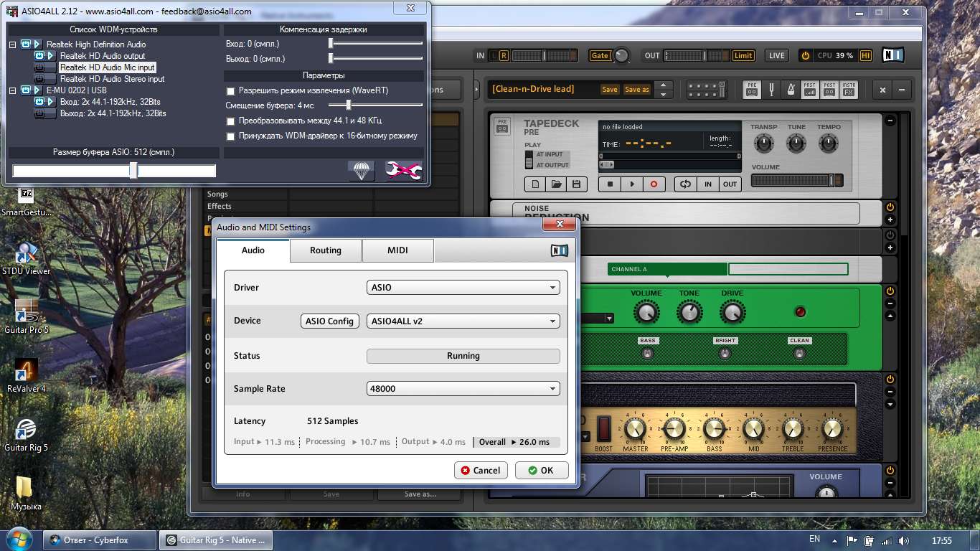Check resample between 44.1 and 48 kHz option
Screen dimensions: 980x551
click(x=230, y=121)
